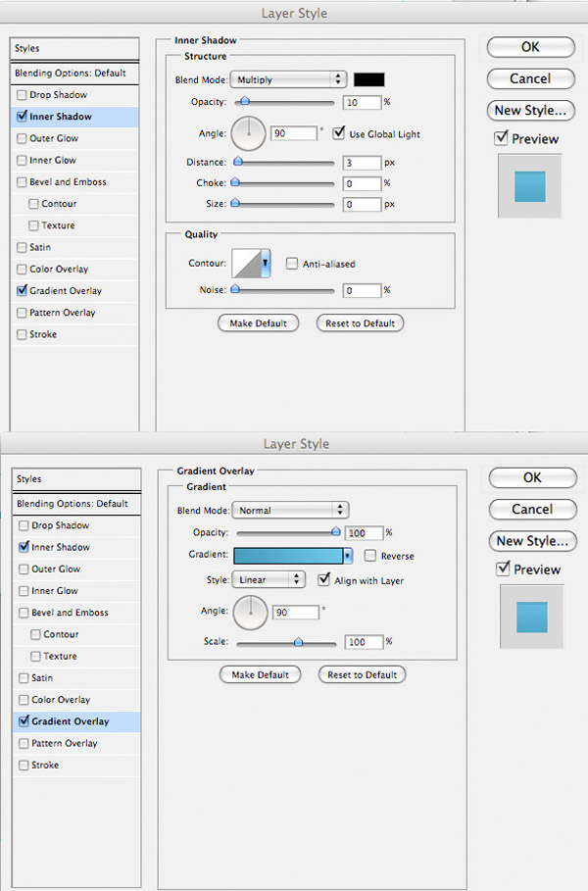This screenshot has height=891, width=588.
Task: Enable Stroke in lower Layer Style dialog
Action: click(x=24, y=765)
